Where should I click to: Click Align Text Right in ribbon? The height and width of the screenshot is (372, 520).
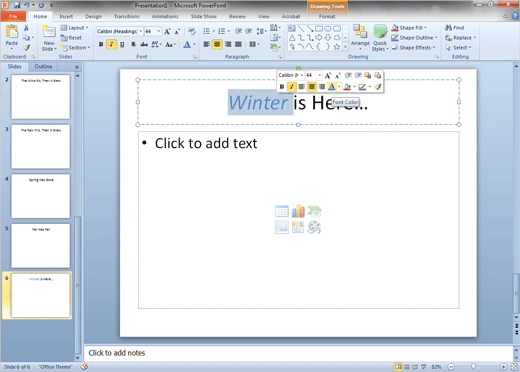click(228, 44)
